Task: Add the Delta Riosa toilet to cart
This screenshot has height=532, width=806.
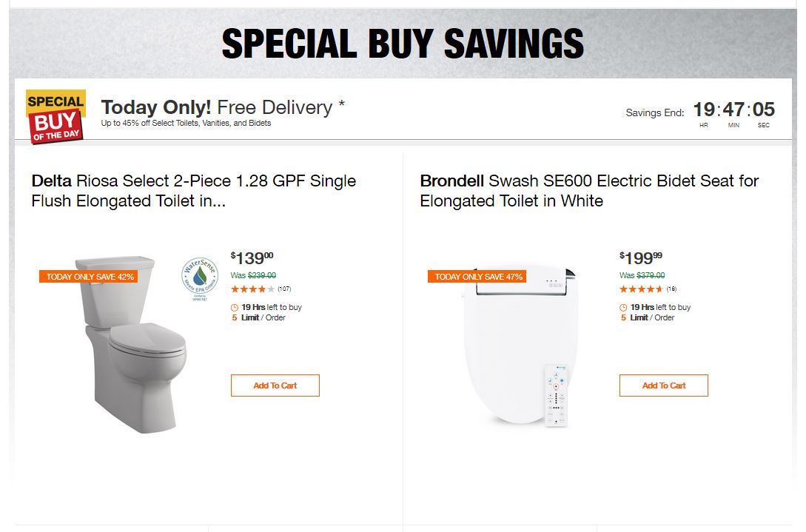Action: pos(275,385)
